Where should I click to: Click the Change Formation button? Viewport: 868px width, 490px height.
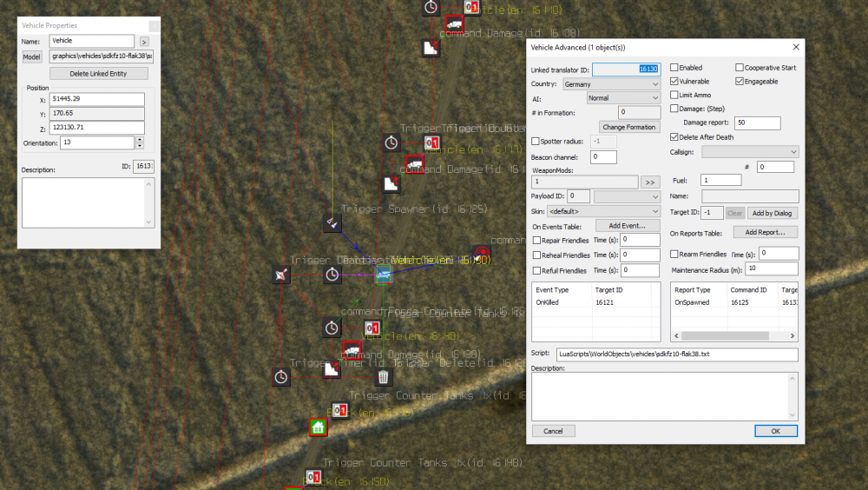628,127
